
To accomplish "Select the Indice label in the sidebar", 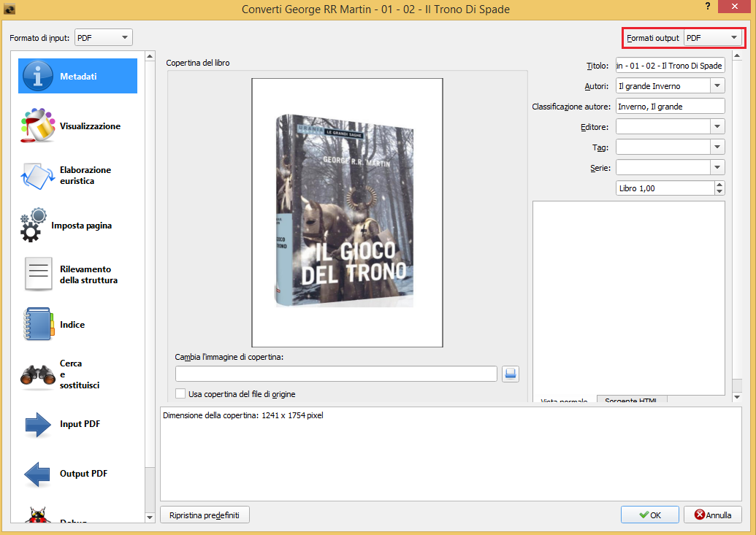I will (x=72, y=324).
